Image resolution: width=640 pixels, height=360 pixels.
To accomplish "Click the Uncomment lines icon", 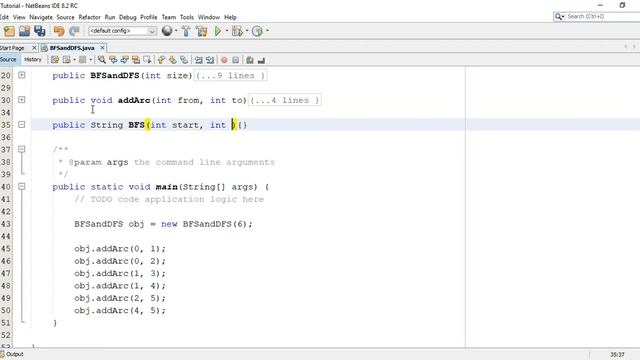I will (261, 60).
